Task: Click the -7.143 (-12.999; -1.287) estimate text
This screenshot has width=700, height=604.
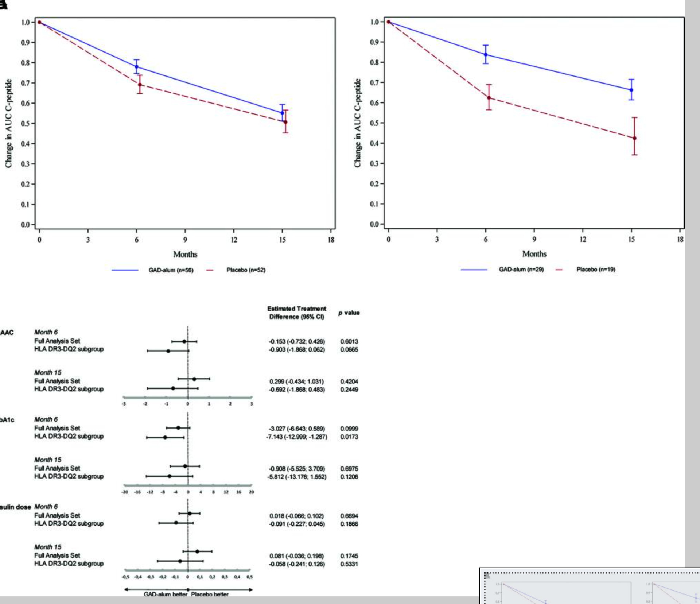Action: click(x=296, y=437)
